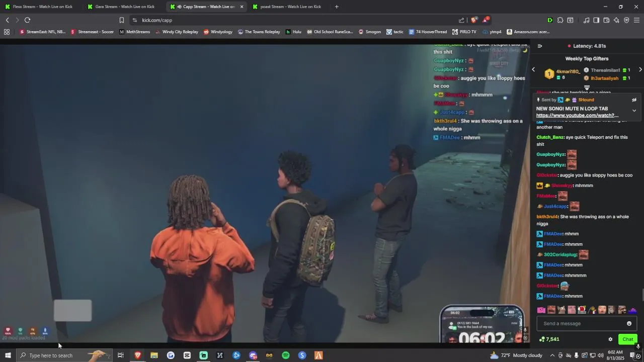Collapse the chat panel with the arrow icon
The width and height of the screenshot is (644, 362).
[x=540, y=46]
